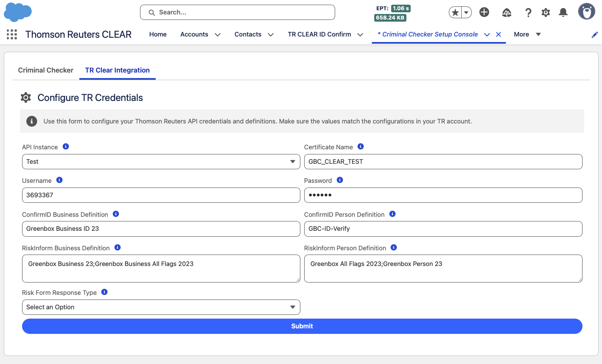This screenshot has width=602, height=364.
Task: Click the Salesforce cloud logo
Action: pos(18,12)
